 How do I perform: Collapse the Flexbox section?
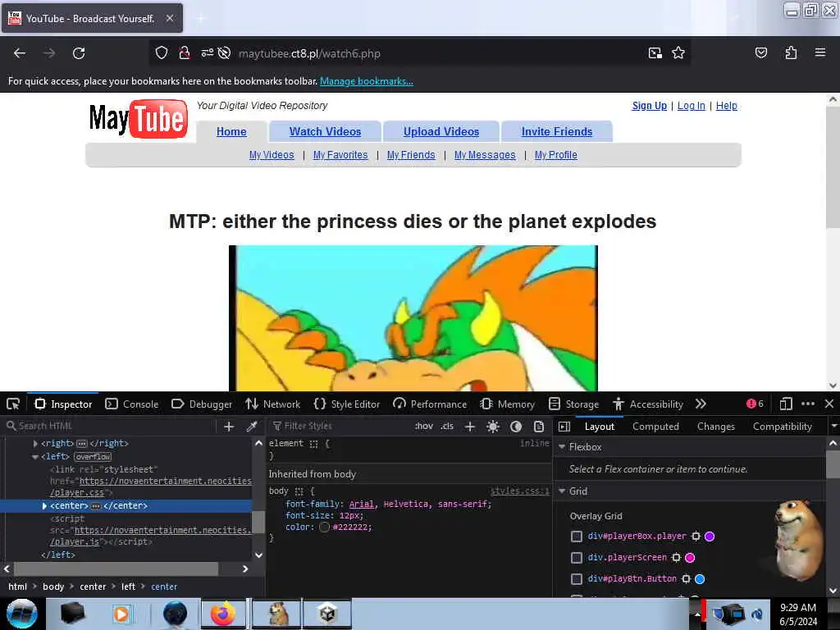point(562,447)
